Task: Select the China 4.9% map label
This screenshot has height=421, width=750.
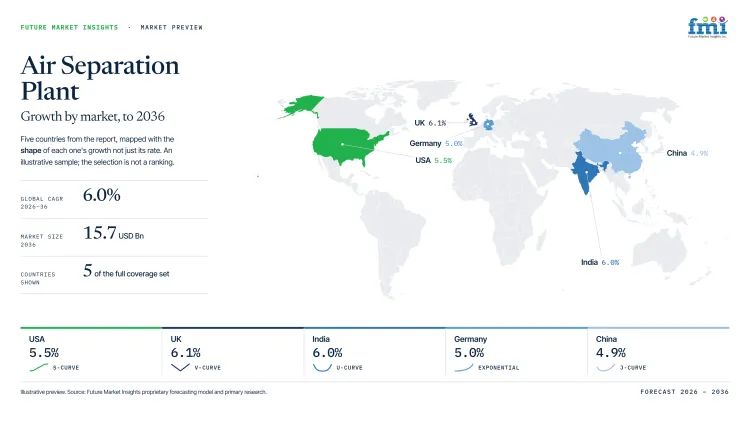Action: 687,153
